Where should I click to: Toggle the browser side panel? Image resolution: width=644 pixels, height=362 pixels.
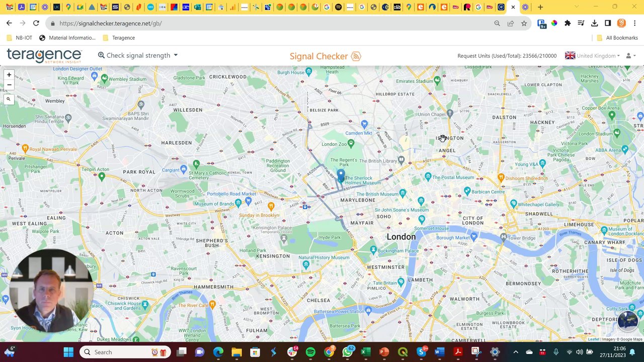[608, 23]
